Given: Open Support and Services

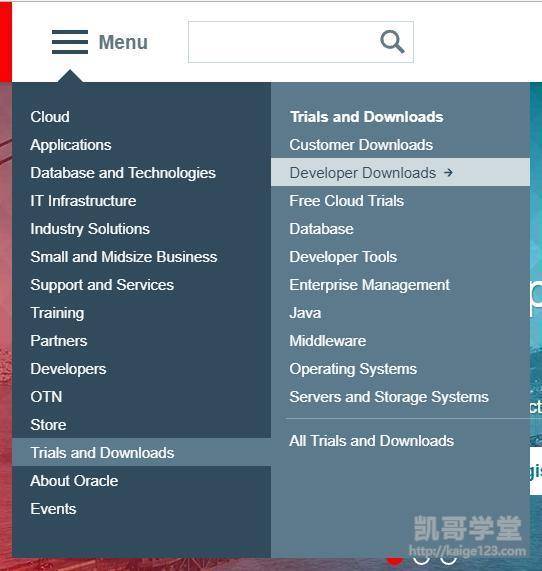Looking at the screenshot, I should click(102, 285).
